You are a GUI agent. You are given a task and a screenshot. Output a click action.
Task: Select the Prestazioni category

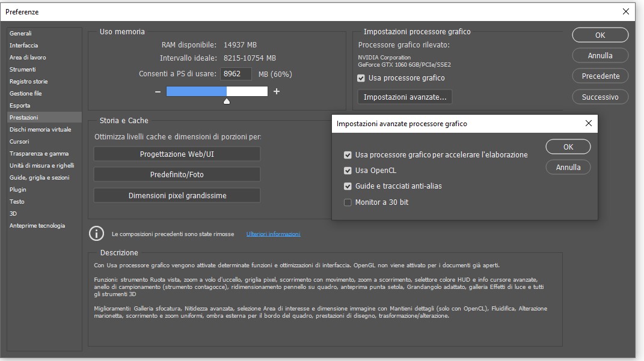(x=44, y=117)
